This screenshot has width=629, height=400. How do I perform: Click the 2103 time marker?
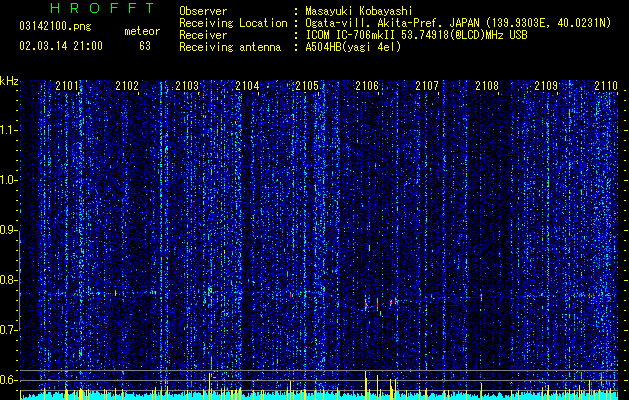[x=187, y=86]
